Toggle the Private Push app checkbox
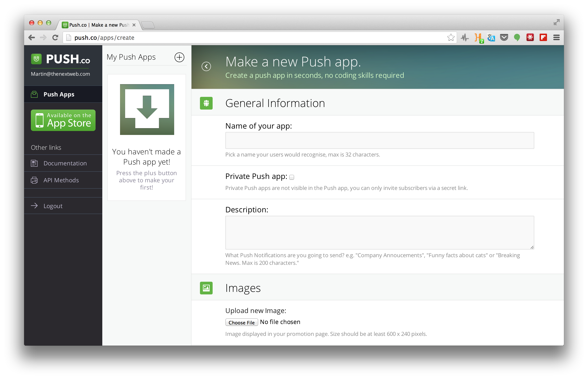This screenshot has width=588, height=379. pyautogui.click(x=292, y=177)
